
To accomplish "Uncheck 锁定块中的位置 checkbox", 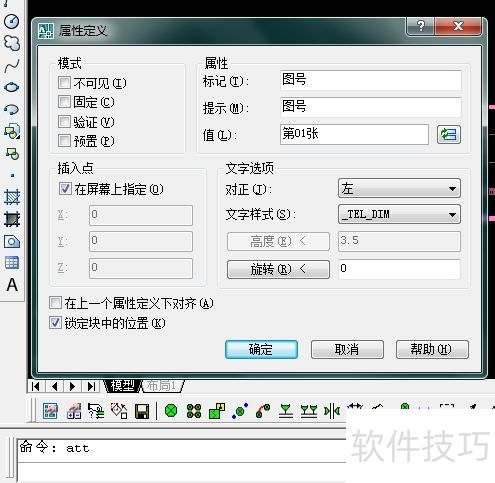I will (55, 323).
